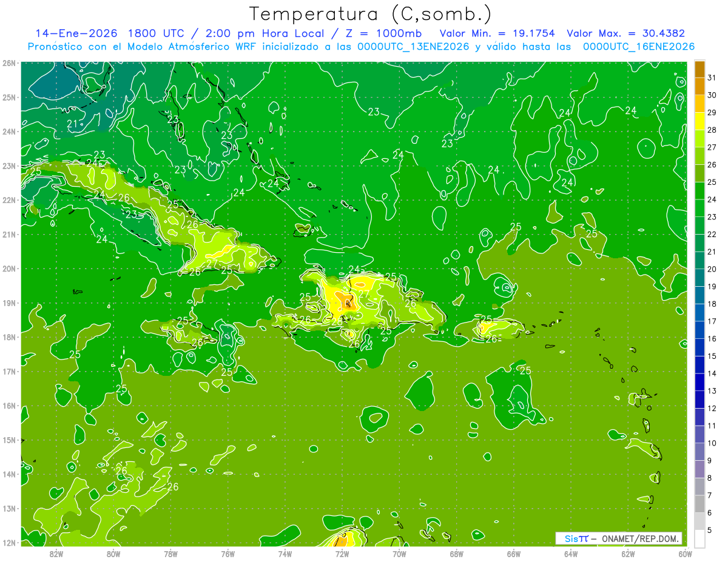Click the "26N" latitude axis label
The width and height of the screenshot is (728, 562).
tap(9, 63)
